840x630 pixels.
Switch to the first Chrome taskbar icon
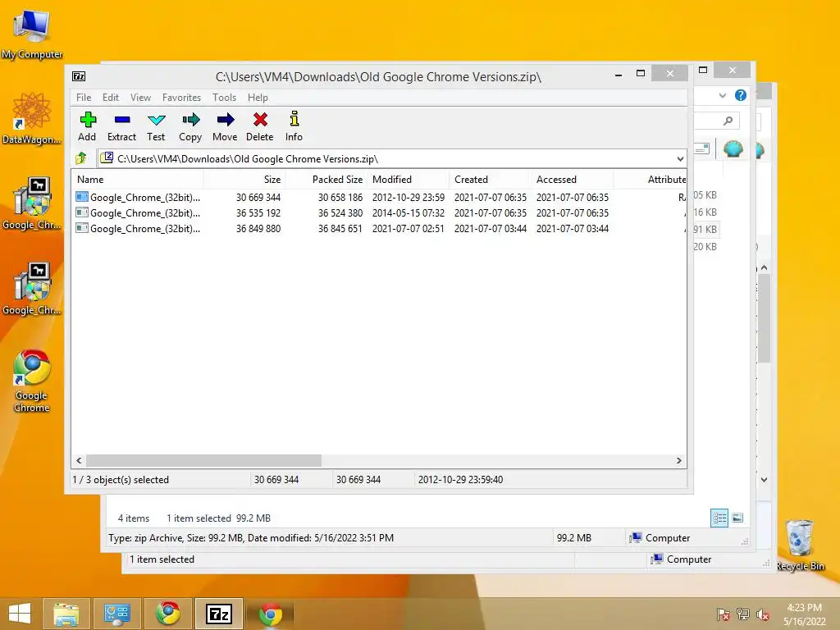[x=167, y=614]
